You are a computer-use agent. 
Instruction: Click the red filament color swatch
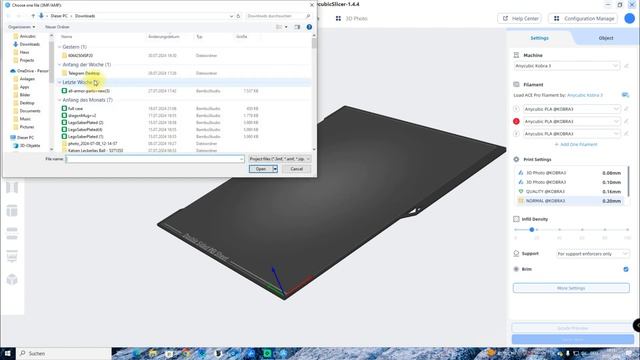point(516,121)
